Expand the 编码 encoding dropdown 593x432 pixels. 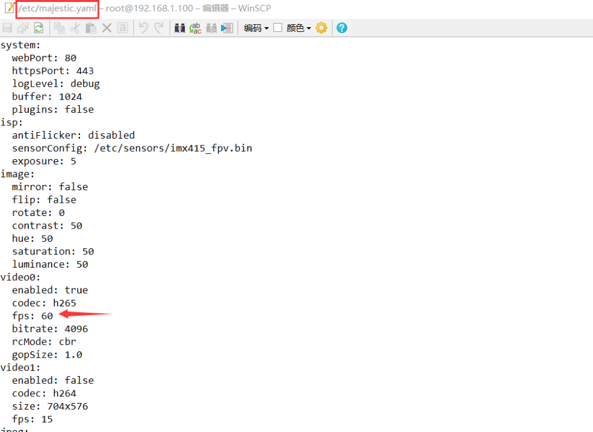(x=256, y=28)
